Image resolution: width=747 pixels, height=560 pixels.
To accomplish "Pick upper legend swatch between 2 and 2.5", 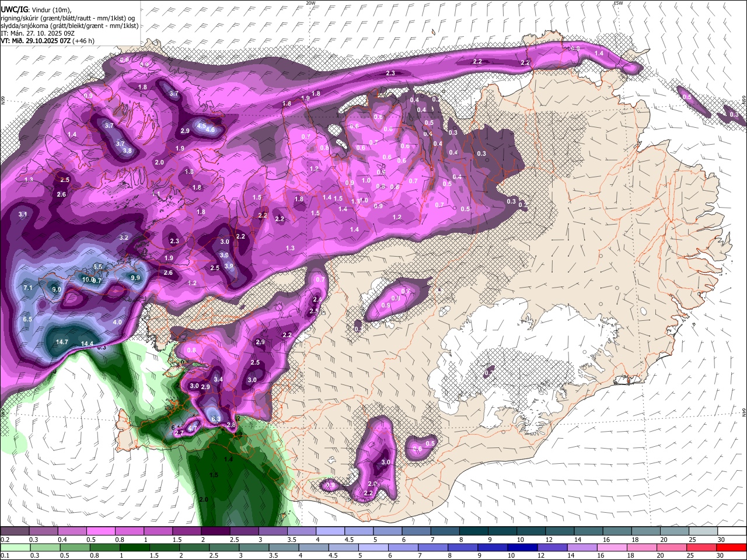I will [x=215, y=531].
